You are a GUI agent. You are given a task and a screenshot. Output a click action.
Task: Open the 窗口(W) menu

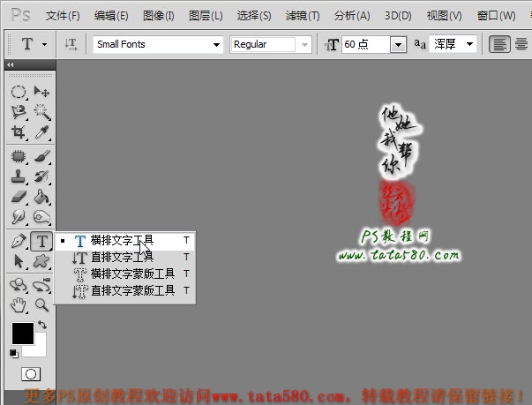[x=497, y=16]
